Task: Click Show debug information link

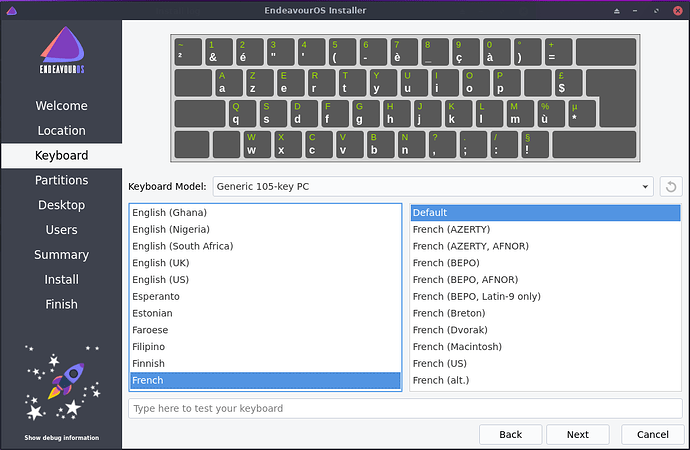Action: click(x=62, y=438)
